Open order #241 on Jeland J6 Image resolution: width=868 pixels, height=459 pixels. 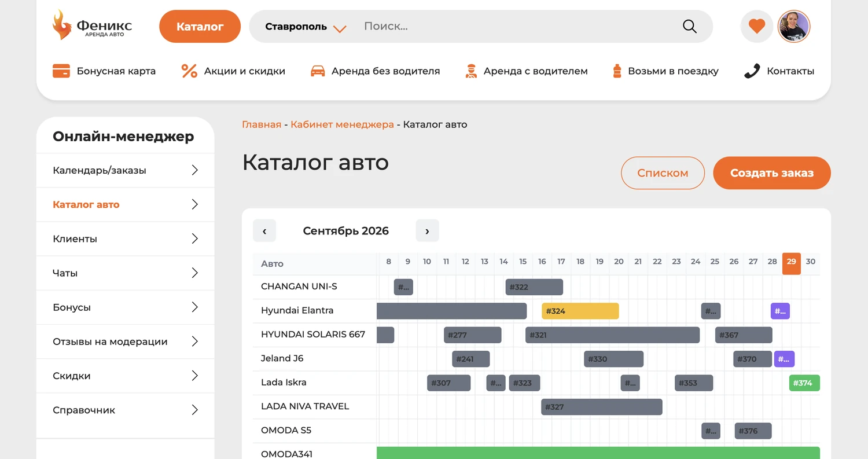pos(471,359)
